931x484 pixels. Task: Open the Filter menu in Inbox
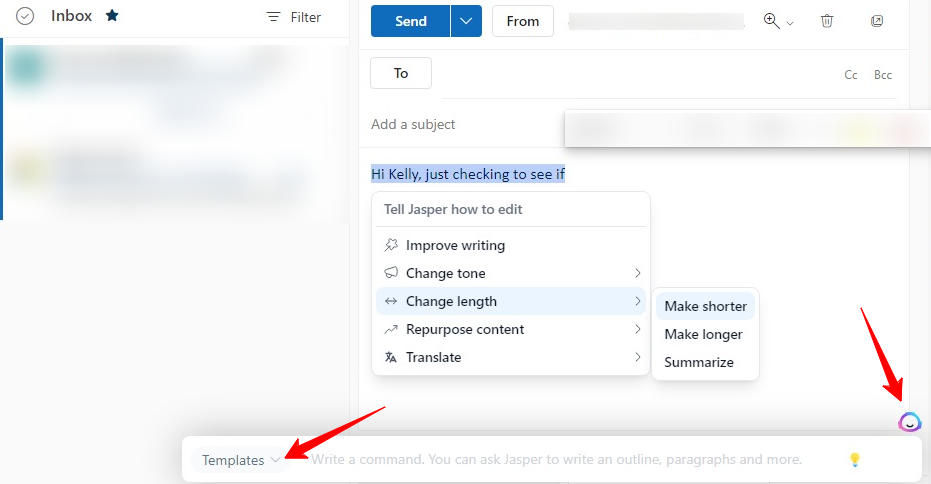point(293,17)
